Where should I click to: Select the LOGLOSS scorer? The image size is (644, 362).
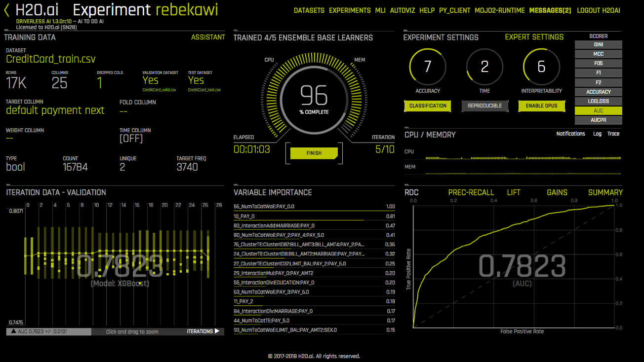(599, 101)
